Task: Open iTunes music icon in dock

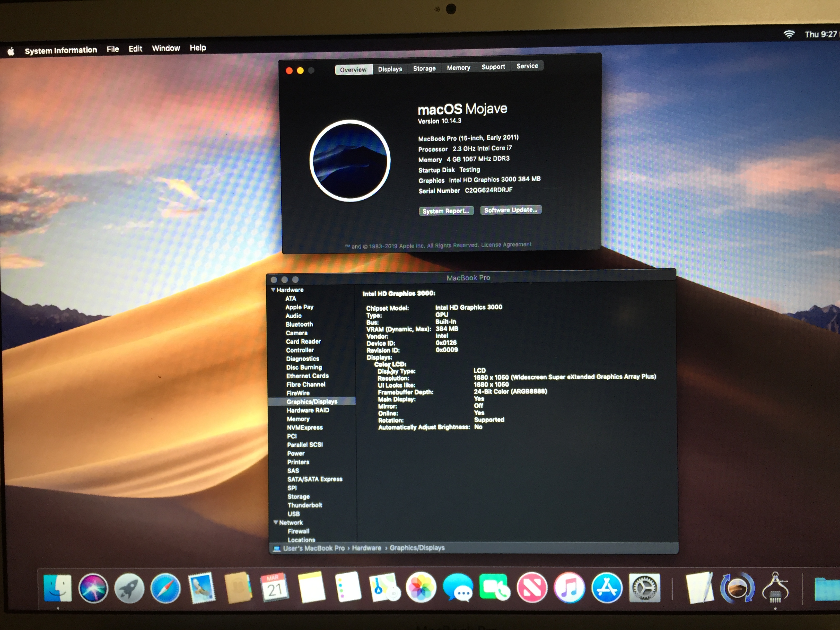Action: (569, 588)
